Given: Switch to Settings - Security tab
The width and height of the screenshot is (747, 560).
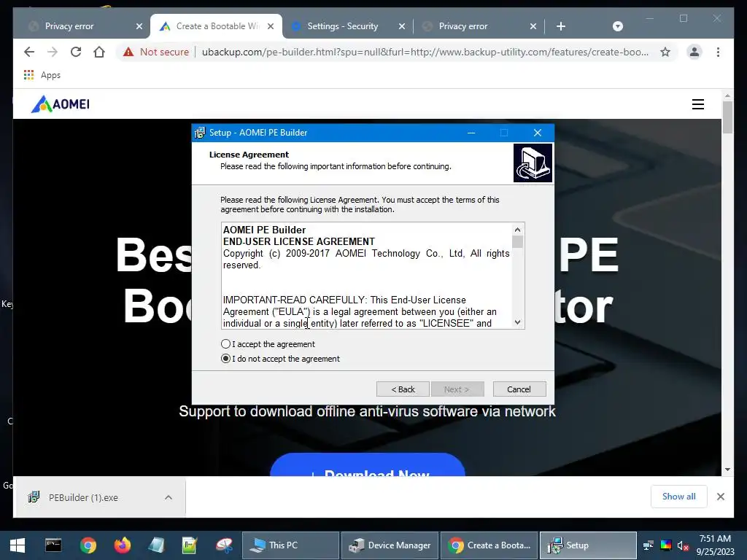Looking at the screenshot, I should pos(343,26).
